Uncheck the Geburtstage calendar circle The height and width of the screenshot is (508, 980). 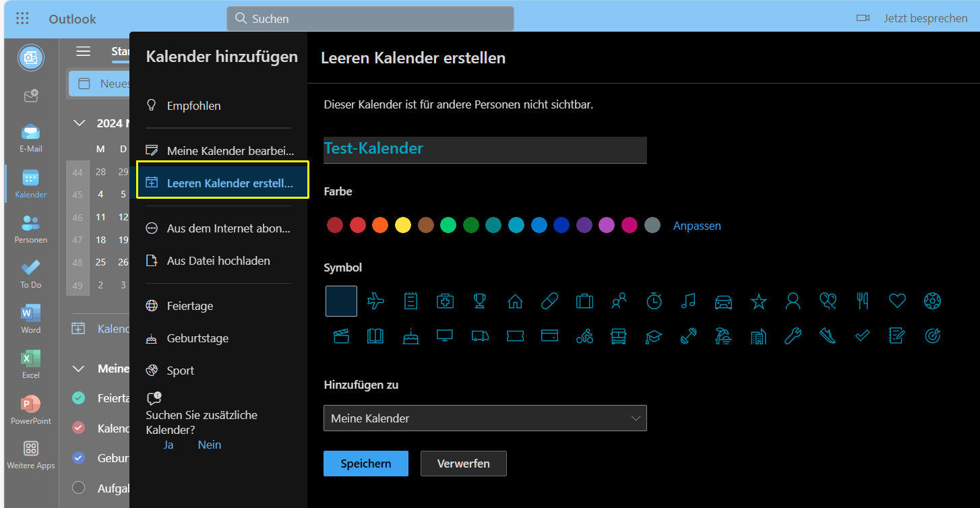coord(79,458)
